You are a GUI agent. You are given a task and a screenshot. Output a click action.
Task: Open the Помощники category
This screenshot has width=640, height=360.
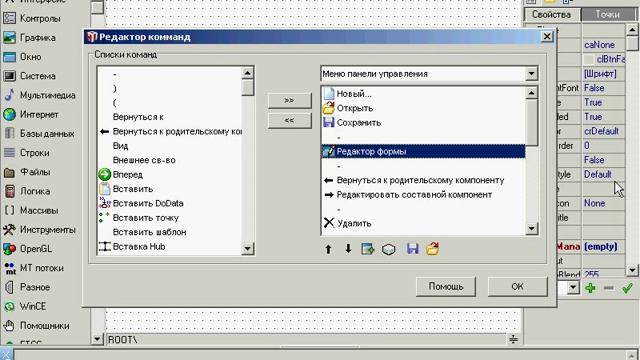44,325
